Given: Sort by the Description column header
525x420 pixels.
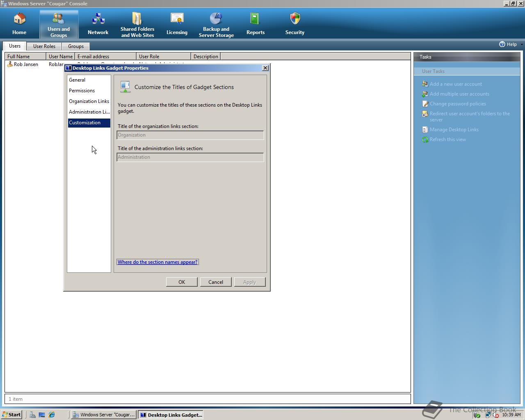Looking at the screenshot, I should (206, 56).
